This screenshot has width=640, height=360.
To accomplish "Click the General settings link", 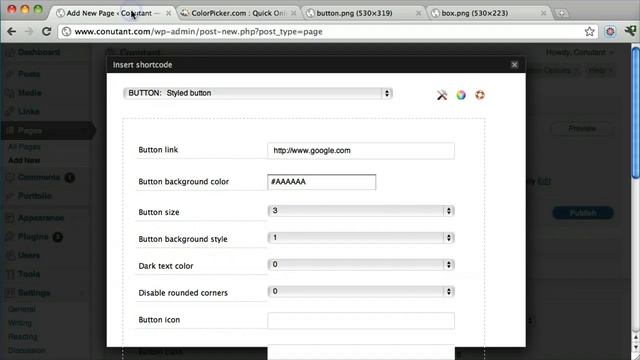I will 22,309.
